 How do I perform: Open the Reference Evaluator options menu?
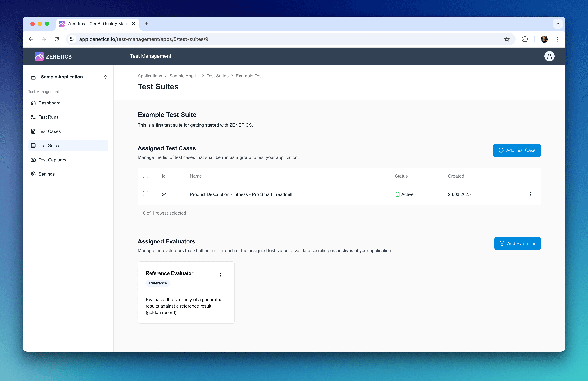click(x=220, y=275)
